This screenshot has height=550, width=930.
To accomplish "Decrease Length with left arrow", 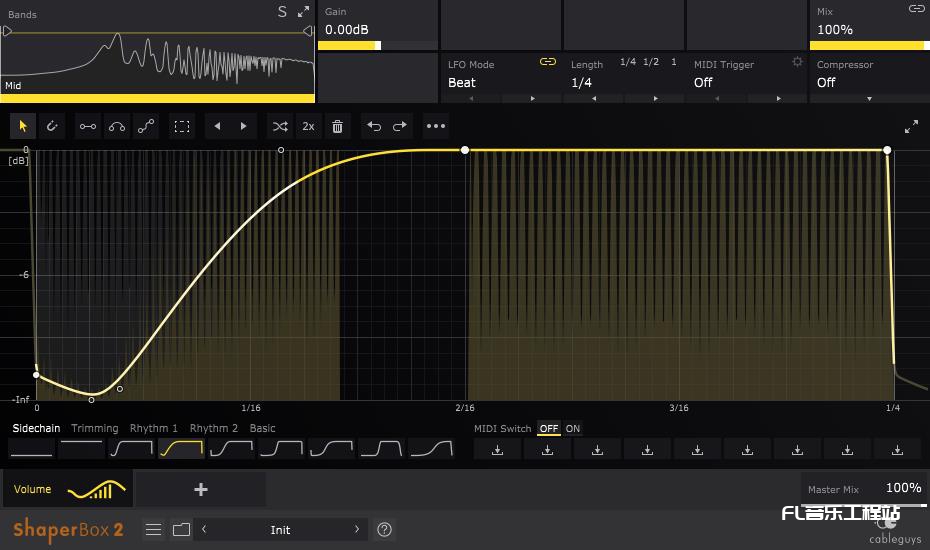I will (594, 98).
